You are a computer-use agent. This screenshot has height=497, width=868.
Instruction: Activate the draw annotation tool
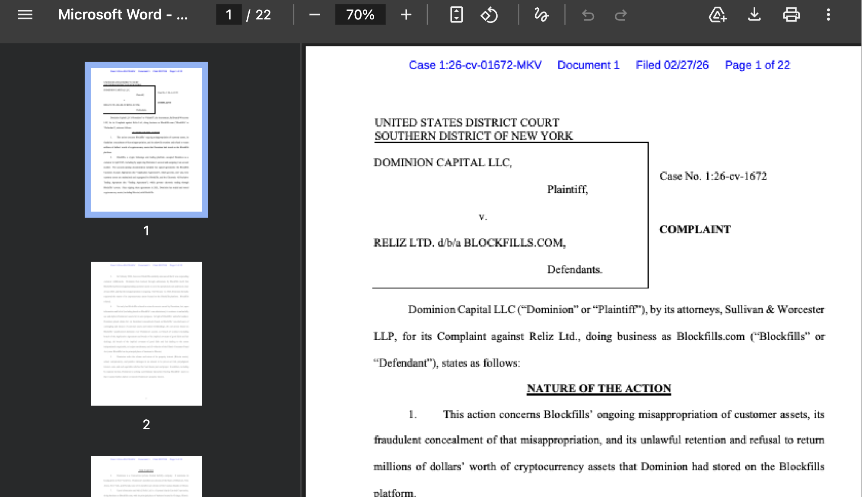click(x=541, y=15)
